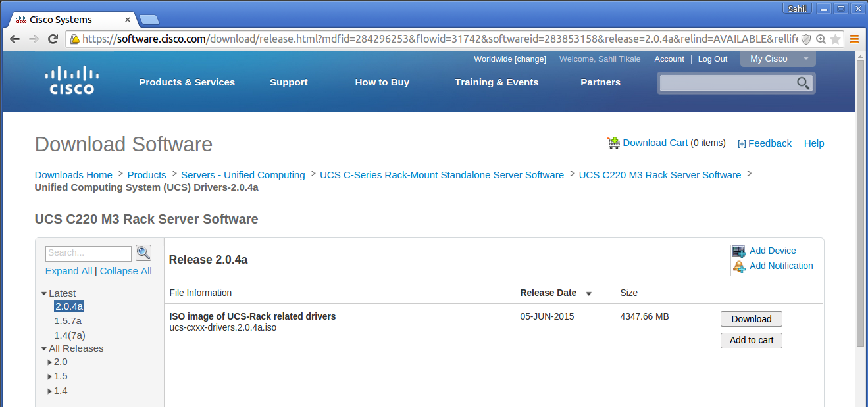
Task: Bookmark this page with the star icon
Action: 835,39
